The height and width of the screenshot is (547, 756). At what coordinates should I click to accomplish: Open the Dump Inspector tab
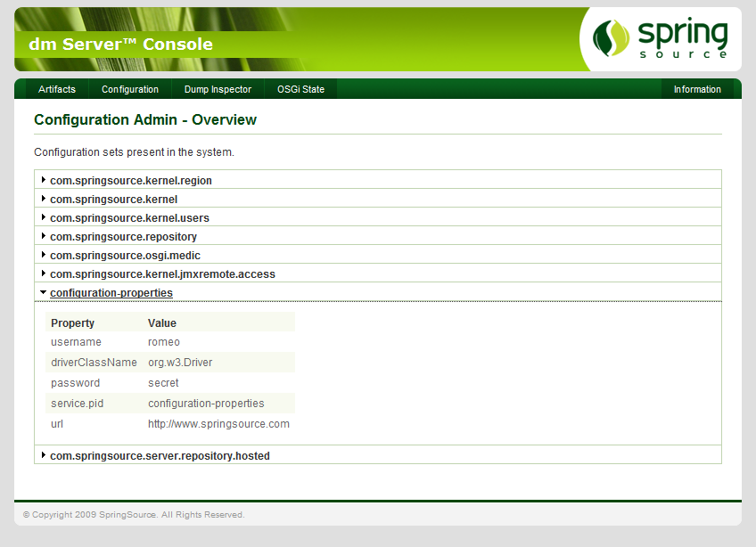[218, 89]
